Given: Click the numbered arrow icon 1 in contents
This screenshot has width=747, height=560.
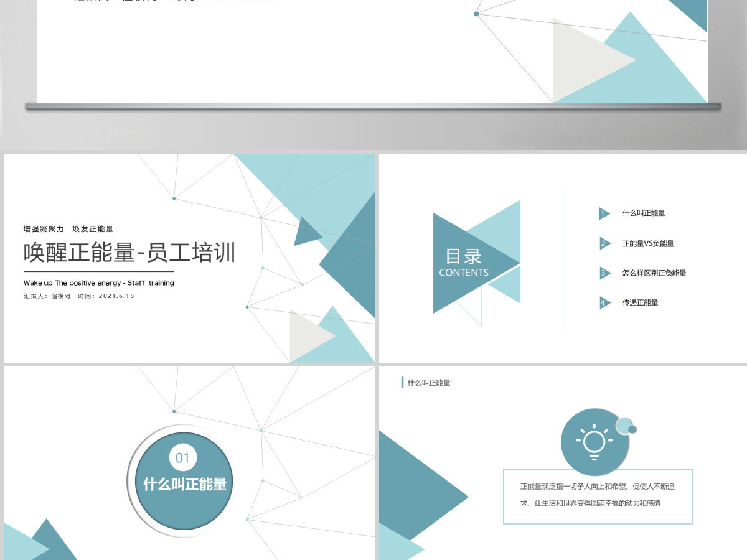Looking at the screenshot, I should point(604,213).
